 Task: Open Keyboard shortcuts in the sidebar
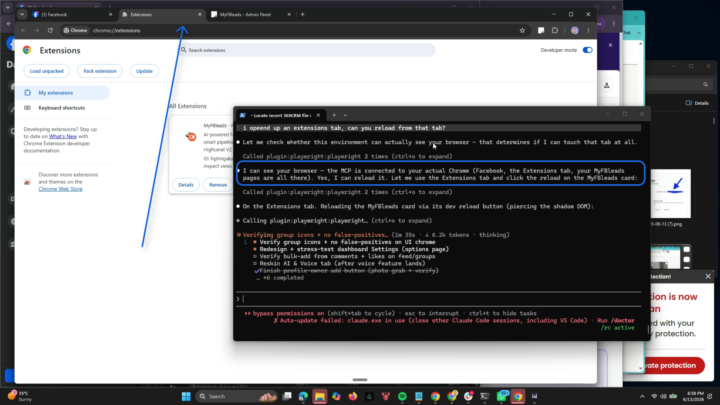[62, 108]
